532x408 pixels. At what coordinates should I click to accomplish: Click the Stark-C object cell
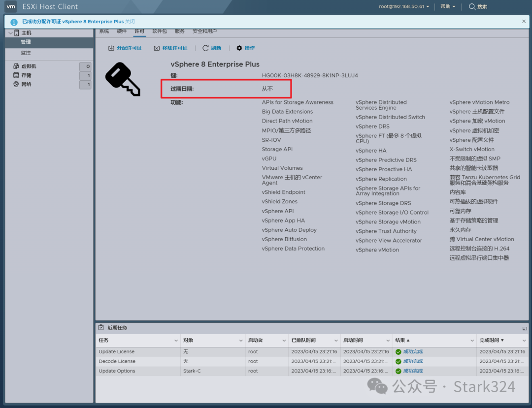pos(192,371)
